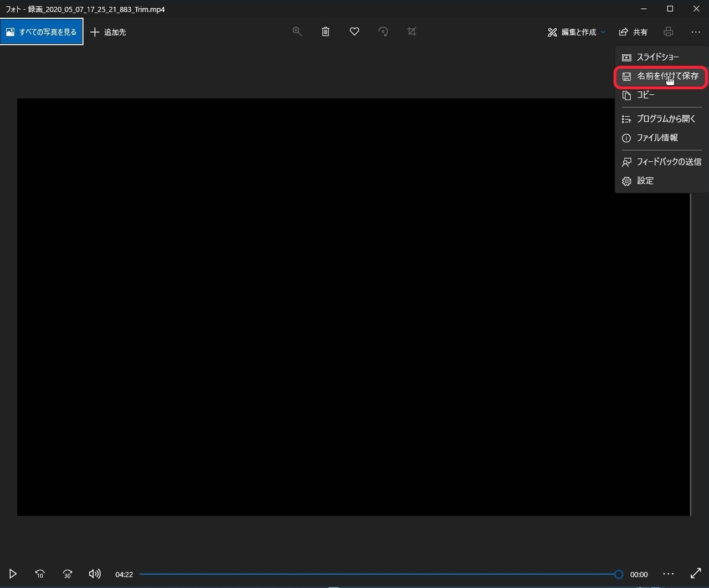Click the zoom magnifier icon
Image resolution: width=709 pixels, height=588 pixels.
[297, 32]
